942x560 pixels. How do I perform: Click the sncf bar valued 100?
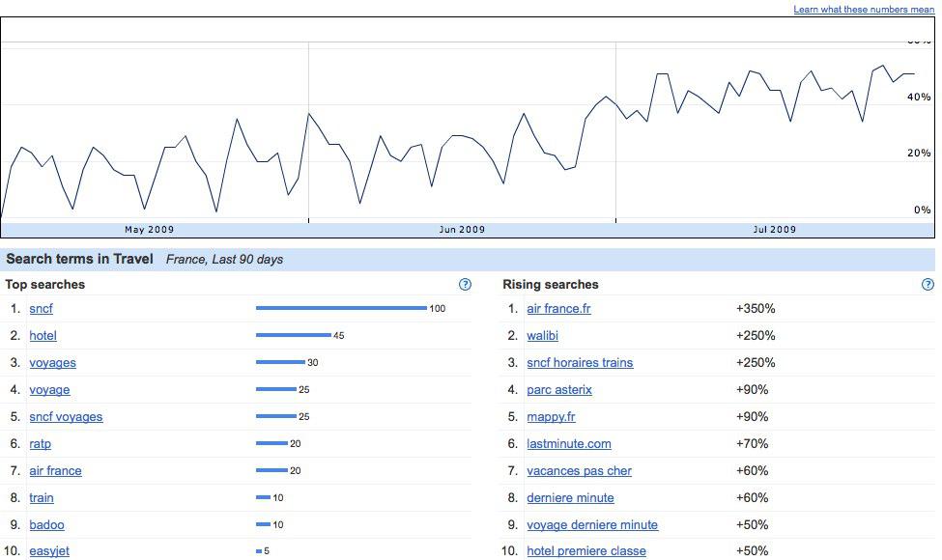tap(341, 308)
